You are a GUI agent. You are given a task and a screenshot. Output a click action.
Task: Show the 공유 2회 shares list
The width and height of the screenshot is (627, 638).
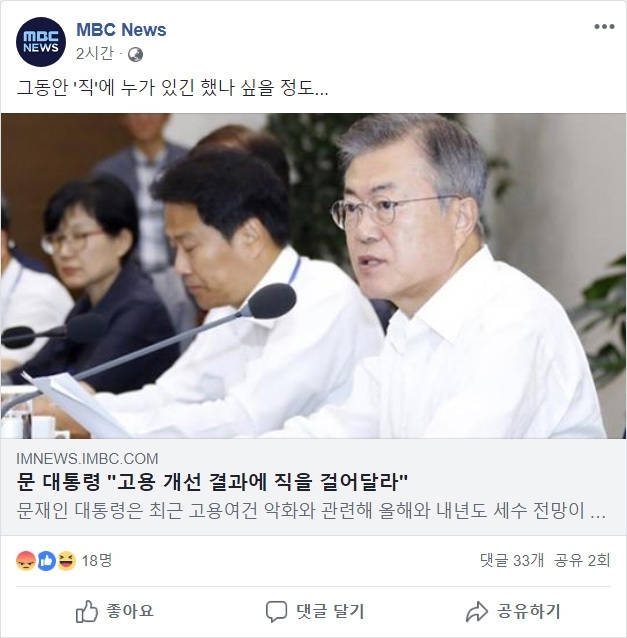click(x=582, y=561)
